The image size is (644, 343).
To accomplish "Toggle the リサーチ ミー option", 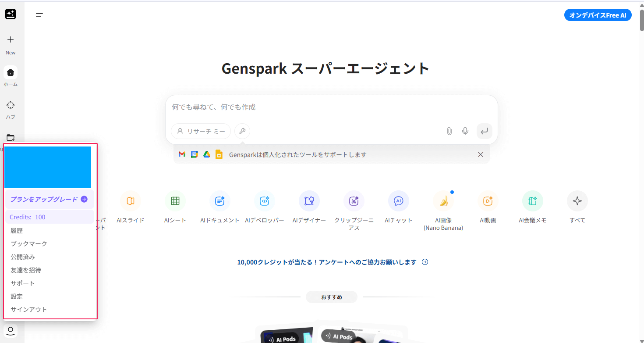I will (201, 131).
